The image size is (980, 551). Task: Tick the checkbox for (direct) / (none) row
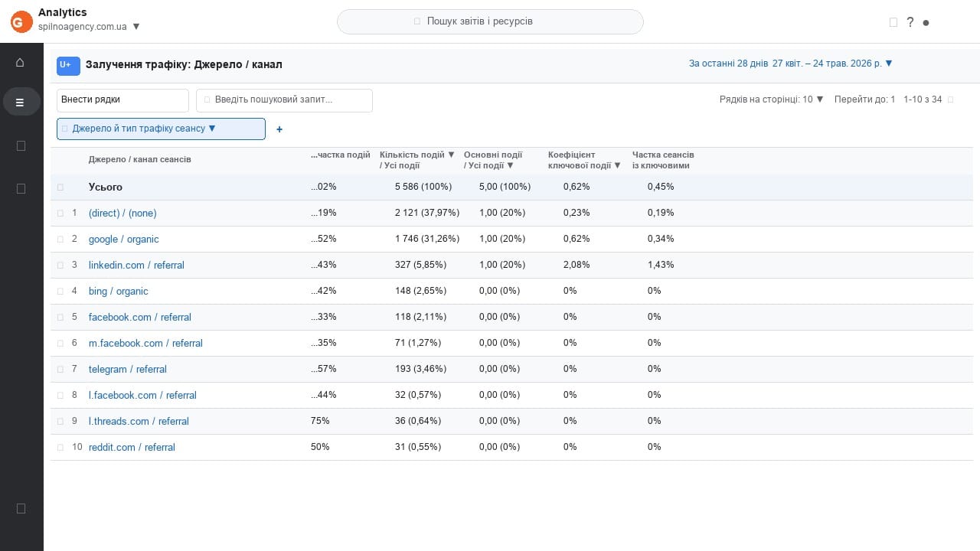coord(60,213)
